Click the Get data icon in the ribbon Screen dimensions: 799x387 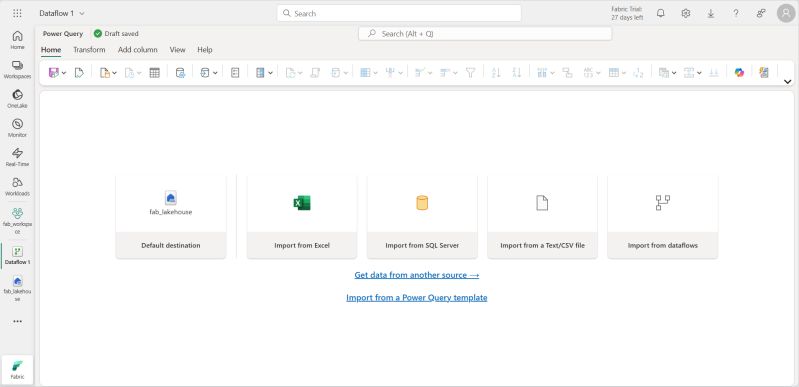coord(104,73)
